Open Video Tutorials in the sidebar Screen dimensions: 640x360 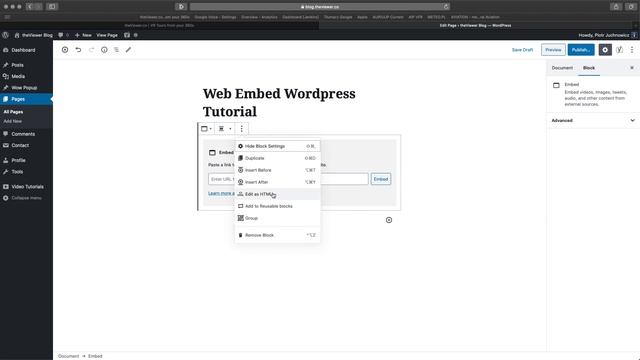(x=26, y=187)
